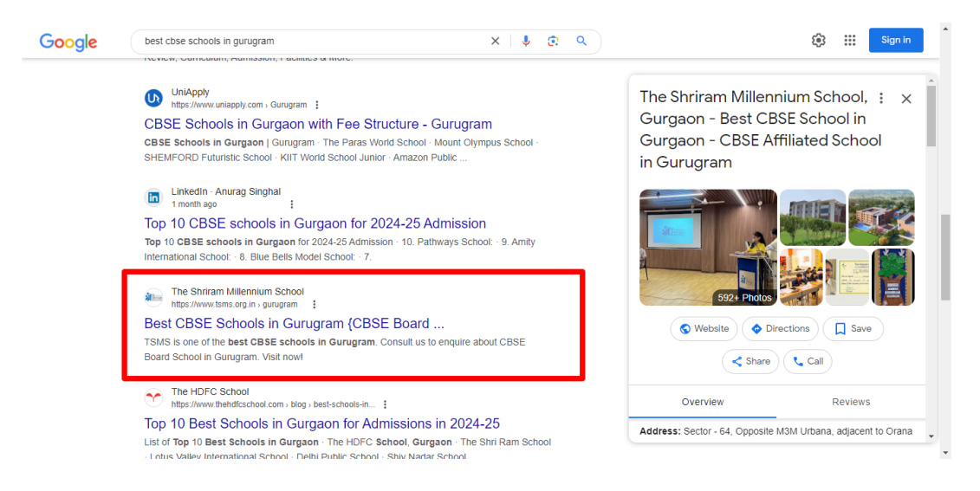Screen dimensions: 980x491
Task: Start voice search with microphone icon
Action: [525, 41]
